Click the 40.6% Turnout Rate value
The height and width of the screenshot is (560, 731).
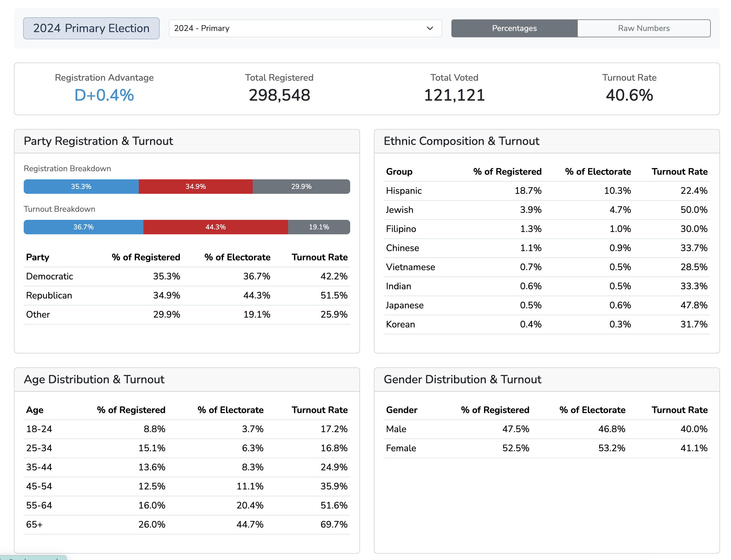tap(629, 95)
